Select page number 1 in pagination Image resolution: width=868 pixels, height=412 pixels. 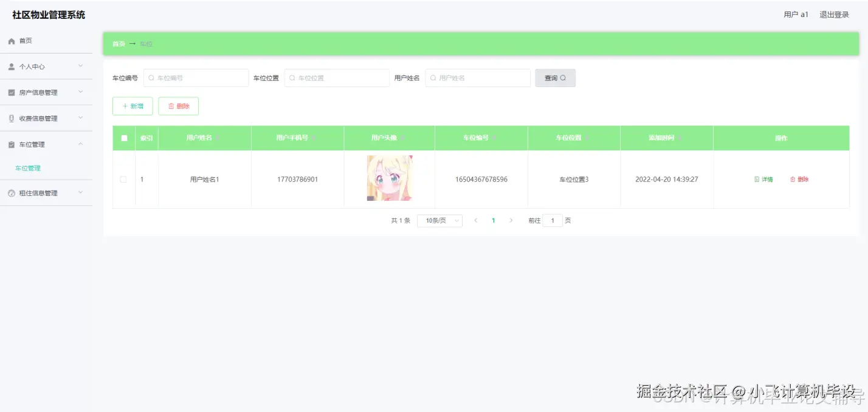tap(494, 220)
